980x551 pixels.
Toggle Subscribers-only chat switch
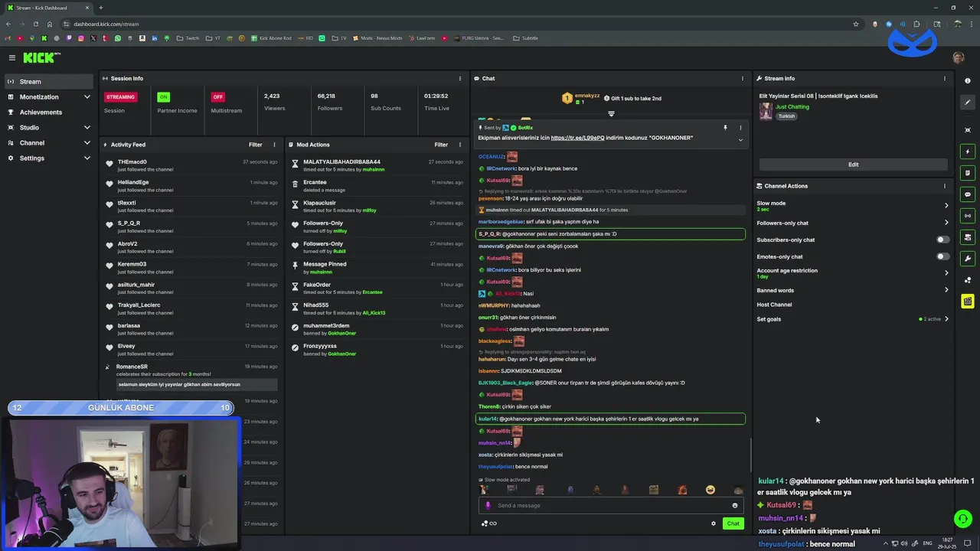point(943,240)
